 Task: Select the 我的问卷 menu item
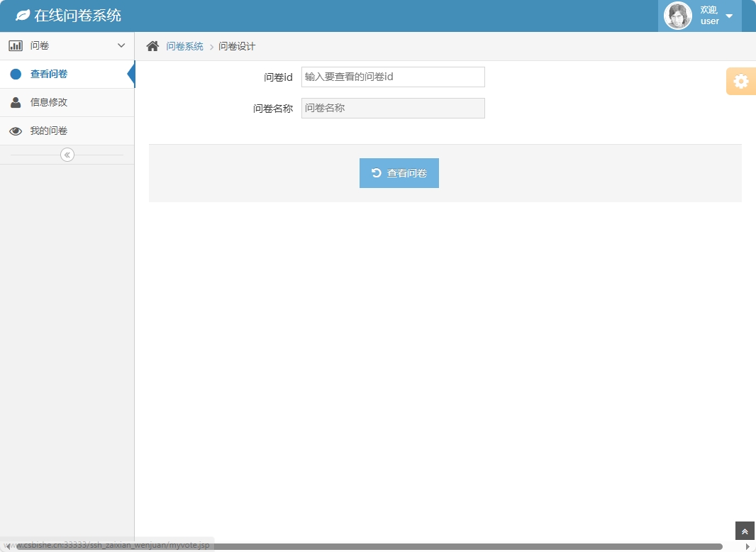(x=48, y=131)
